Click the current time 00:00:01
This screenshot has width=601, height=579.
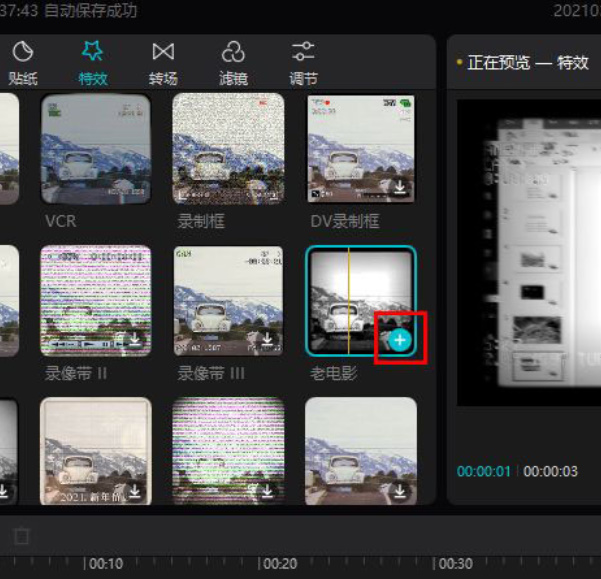[484, 471]
